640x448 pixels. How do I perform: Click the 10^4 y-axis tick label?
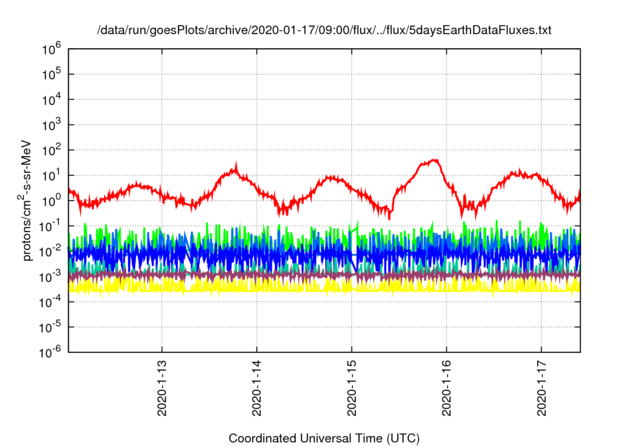51,100
